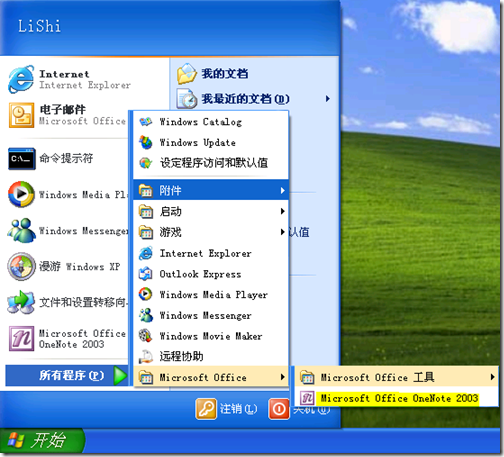
Task: Click Microsoft Office 工具 folder icon
Action: click(307, 377)
